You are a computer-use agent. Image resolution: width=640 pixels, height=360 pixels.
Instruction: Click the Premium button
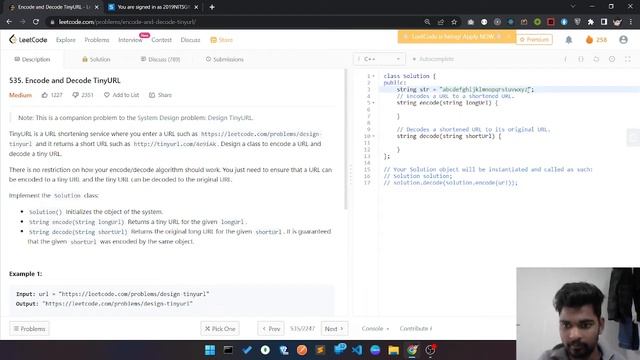pos(534,40)
